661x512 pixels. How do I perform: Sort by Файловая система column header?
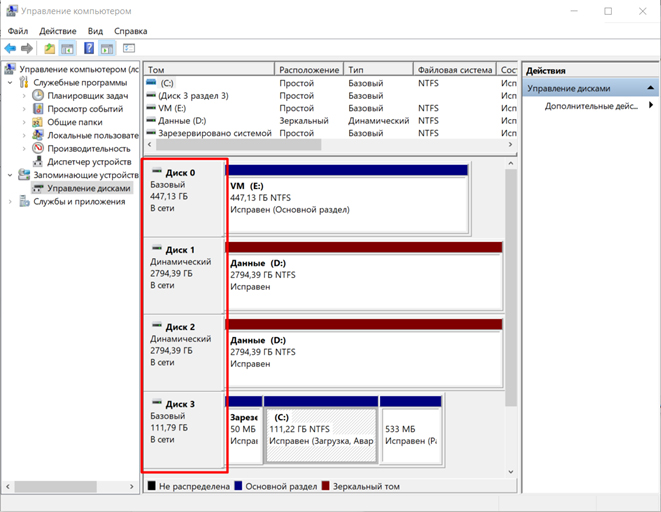(x=455, y=70)
